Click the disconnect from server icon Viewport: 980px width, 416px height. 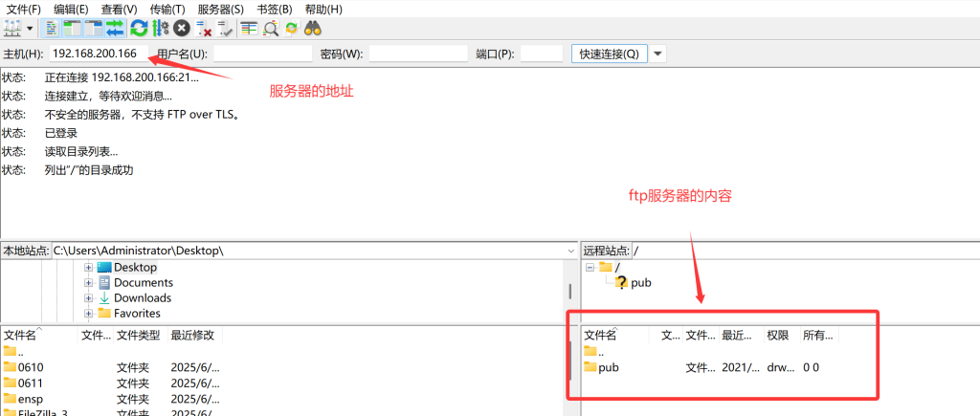click(204, 29)
